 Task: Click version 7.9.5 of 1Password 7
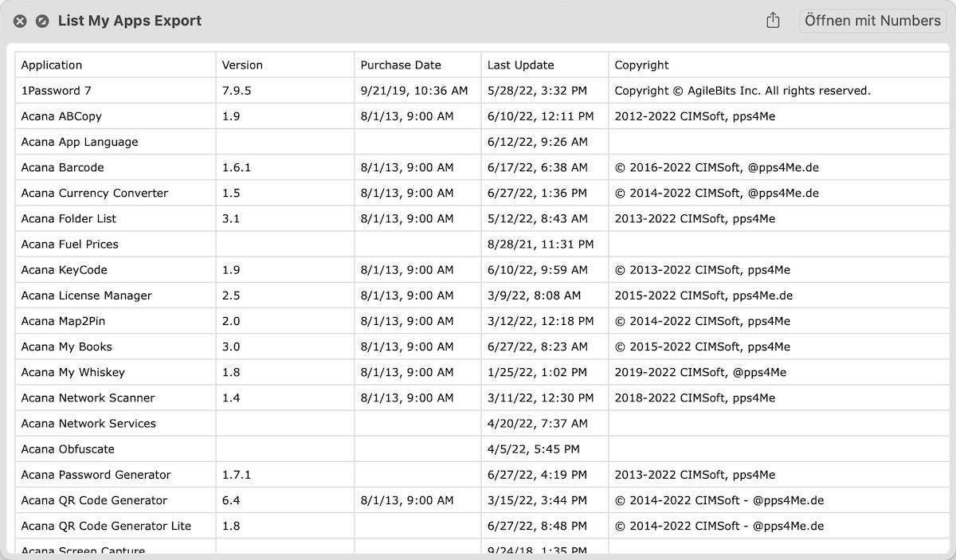(285, 91)
